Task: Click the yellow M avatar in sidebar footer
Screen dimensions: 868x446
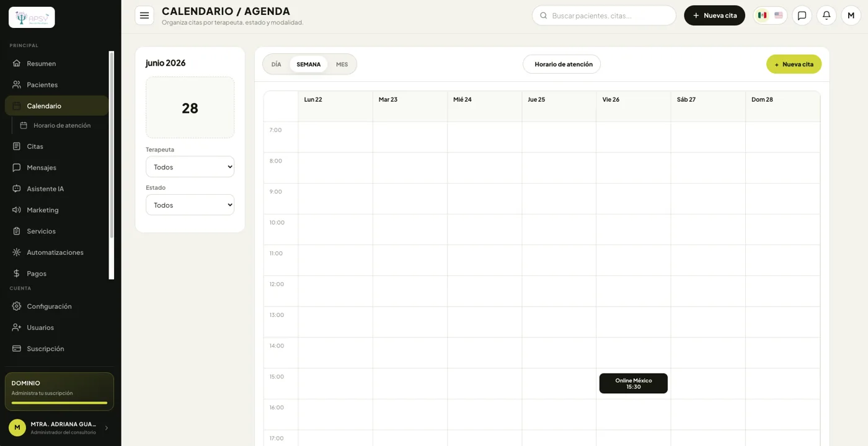Action: 17,427
